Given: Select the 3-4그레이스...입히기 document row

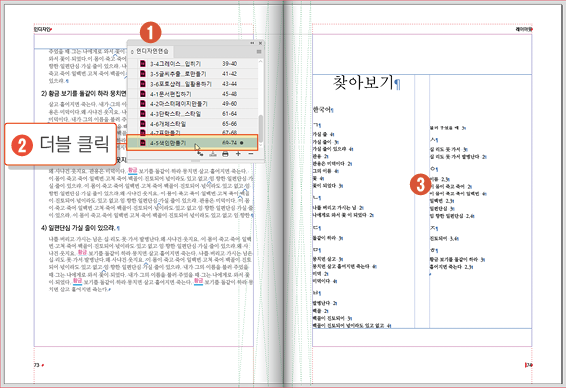Looking at the screenshot, I should tap(193, 64).
